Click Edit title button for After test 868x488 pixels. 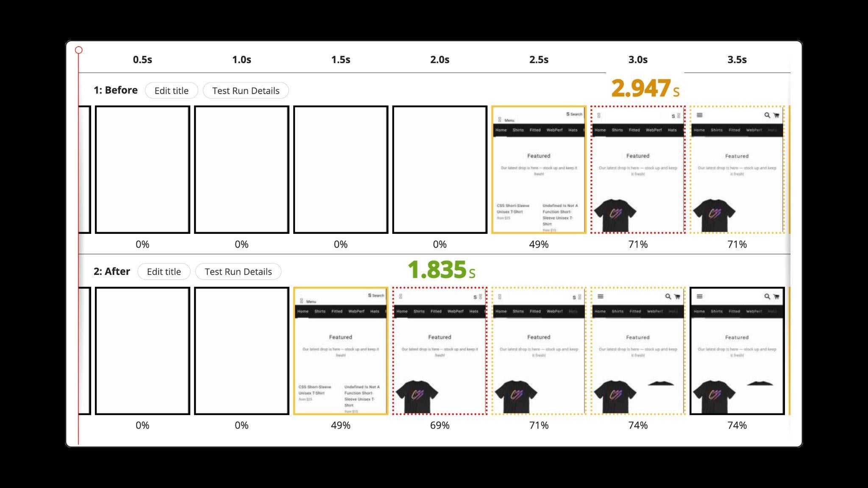[164, 271]
